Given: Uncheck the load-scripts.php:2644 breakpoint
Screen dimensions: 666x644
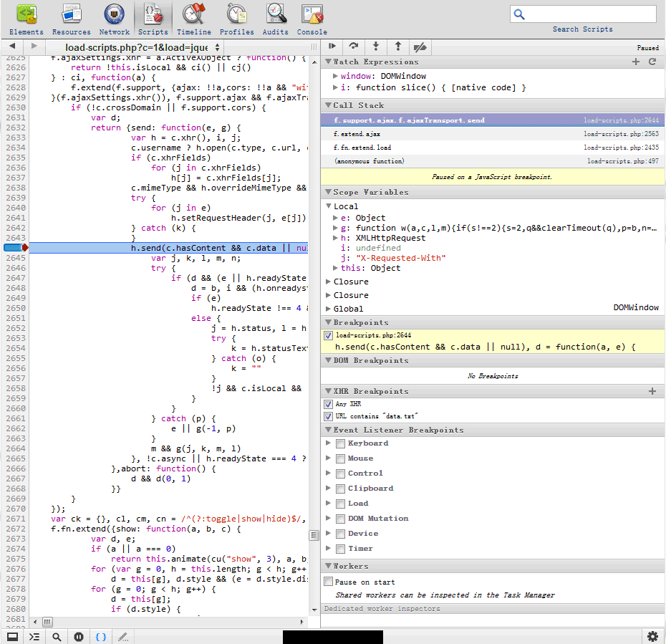Looking at the screenshot, I should point(328,335).
